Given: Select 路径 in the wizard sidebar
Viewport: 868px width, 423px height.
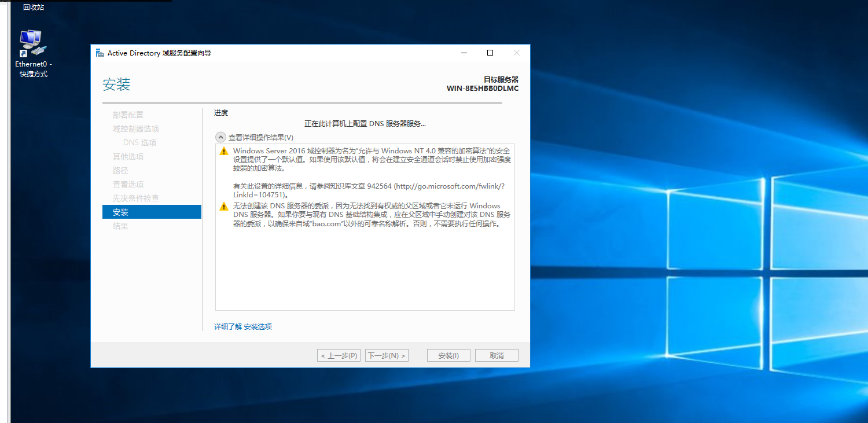Looking at the screenshot, I should point(120,170).
